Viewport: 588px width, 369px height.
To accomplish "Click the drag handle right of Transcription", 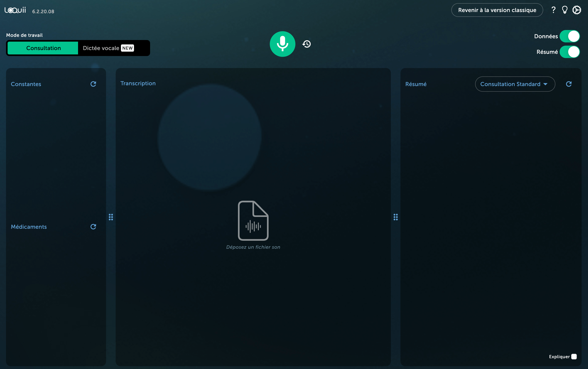I will [x=396, y=217].
